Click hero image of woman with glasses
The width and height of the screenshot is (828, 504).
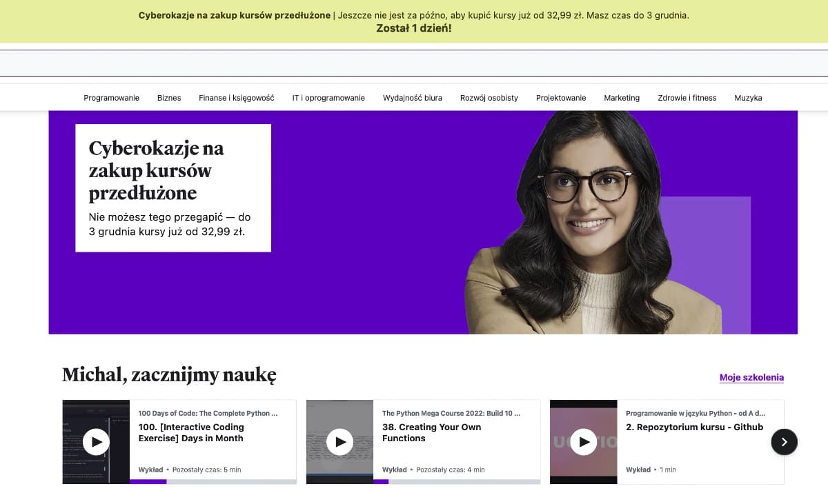[x=593, y=223]
